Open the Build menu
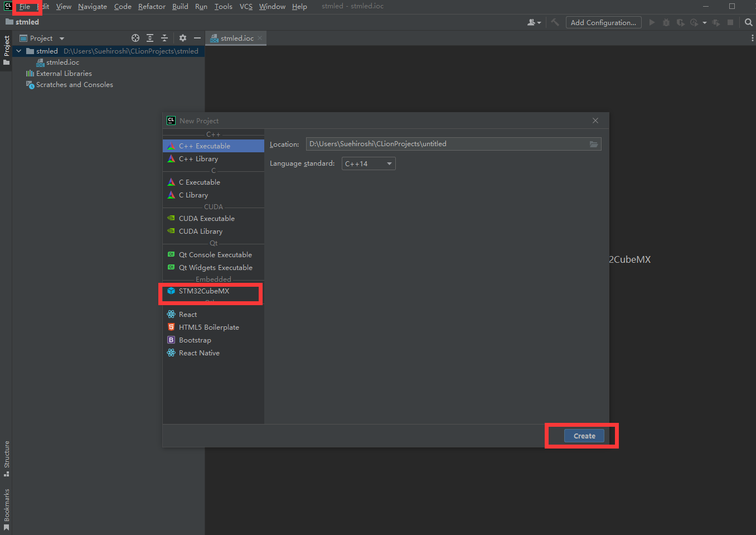 180,7
